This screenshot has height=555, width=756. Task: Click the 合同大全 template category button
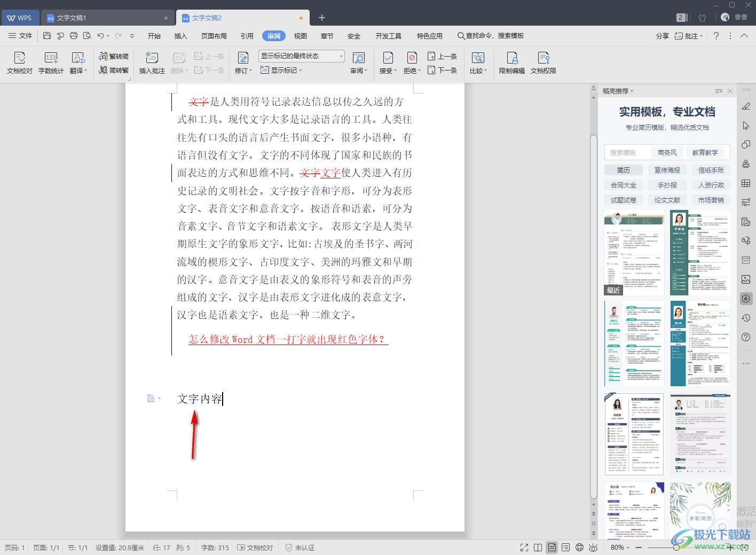coord(624,185)
